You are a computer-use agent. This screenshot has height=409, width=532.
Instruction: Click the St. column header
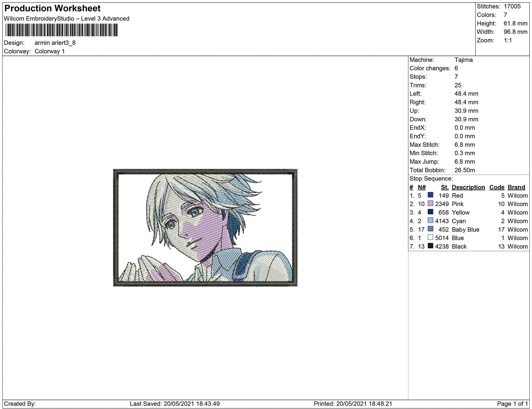[445, 187]
